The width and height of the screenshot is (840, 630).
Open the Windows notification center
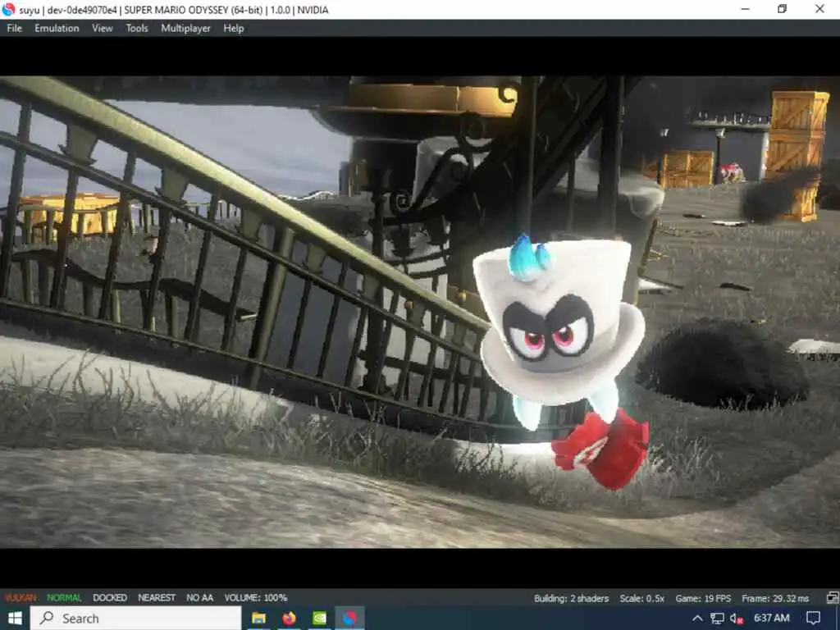click(x=813, y=619)
